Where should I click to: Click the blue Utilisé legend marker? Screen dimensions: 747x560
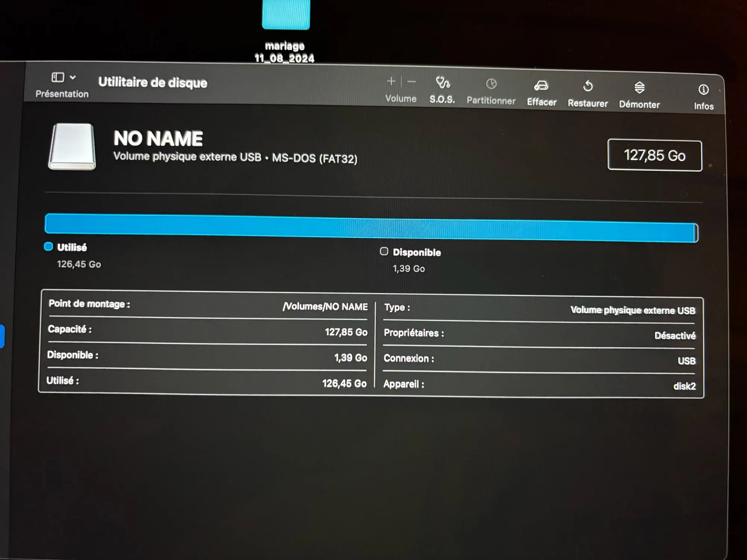[x=49, y=246]
